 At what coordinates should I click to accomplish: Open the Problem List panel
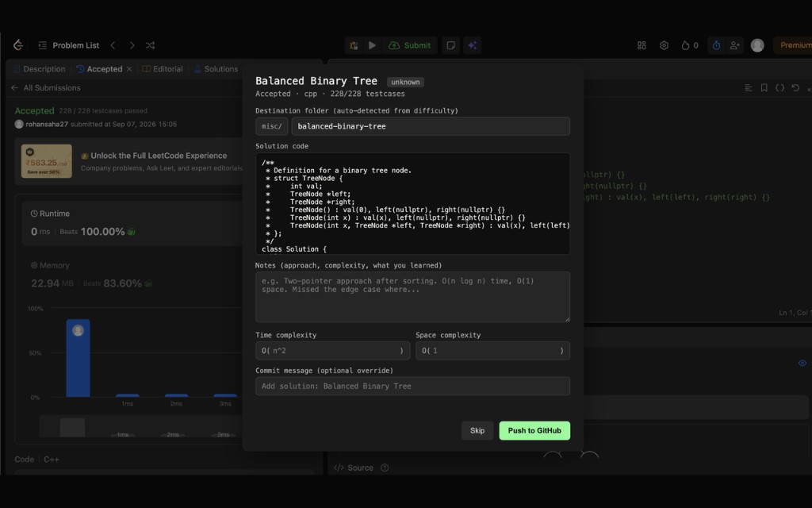pos(69,45)
